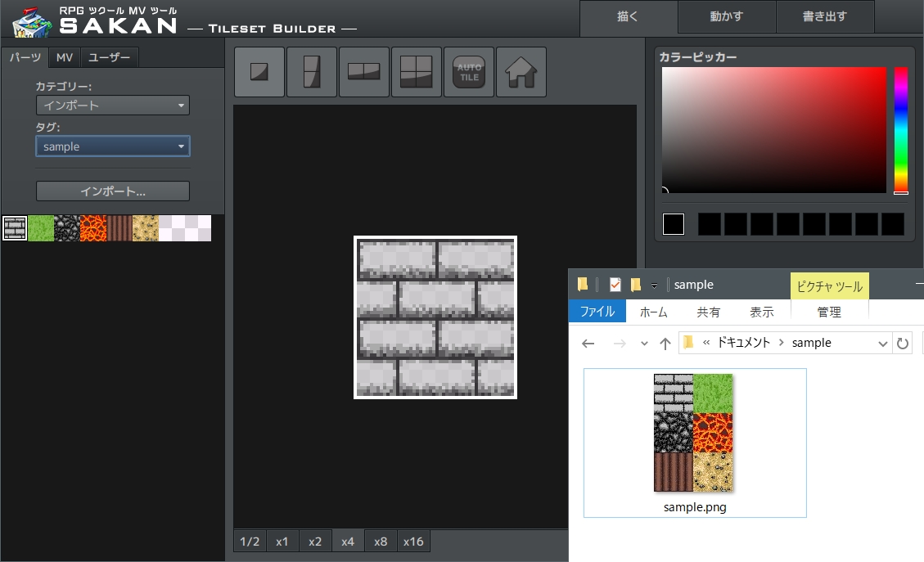This screenshot has height=562, width=924.
Task: Refresh the Explorer folder view
Action: 904,344
